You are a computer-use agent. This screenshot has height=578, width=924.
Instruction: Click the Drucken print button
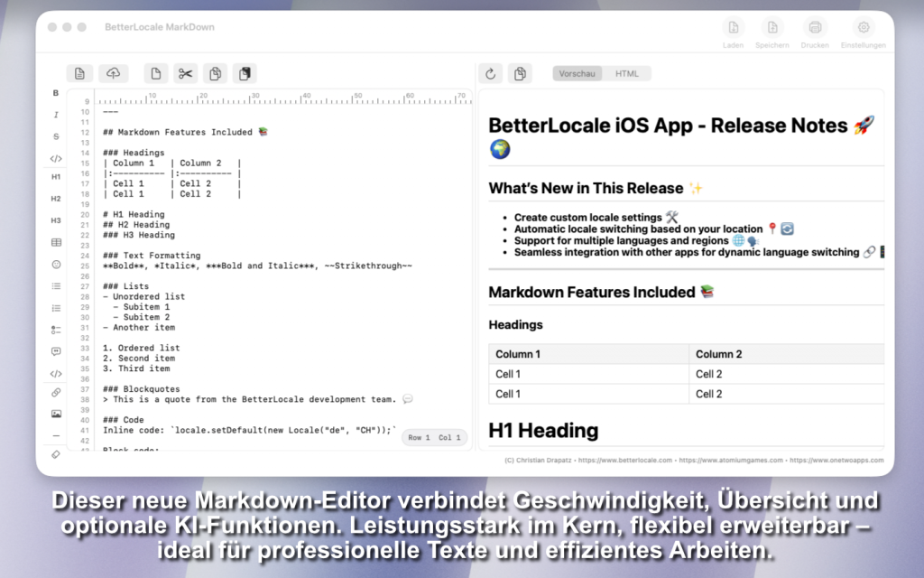815,33
